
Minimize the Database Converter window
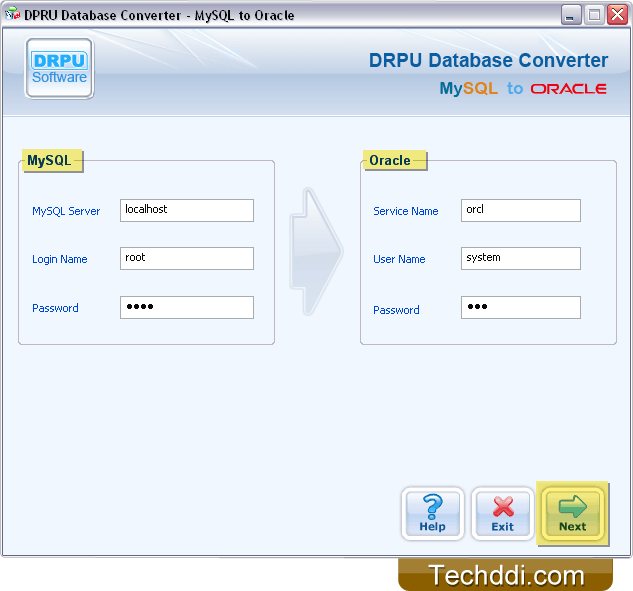(570, 15)
